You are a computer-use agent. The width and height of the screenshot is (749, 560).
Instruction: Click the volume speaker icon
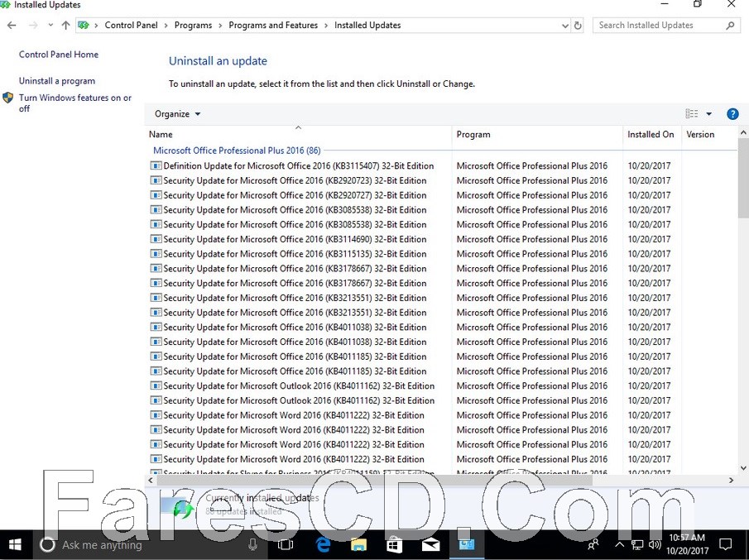(x=655, y=545)
